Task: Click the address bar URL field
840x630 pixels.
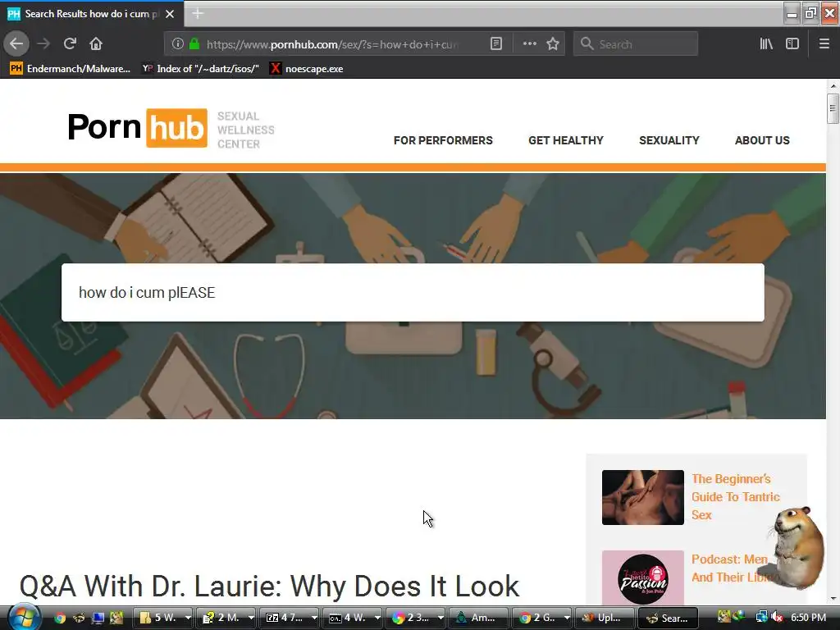Action: 332,44
